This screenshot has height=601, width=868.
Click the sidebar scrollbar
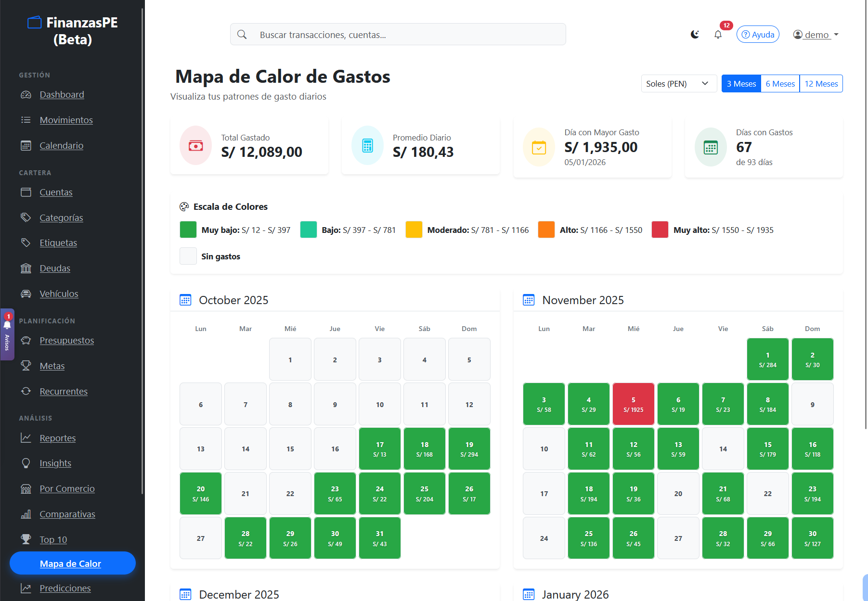pos(143,250)
